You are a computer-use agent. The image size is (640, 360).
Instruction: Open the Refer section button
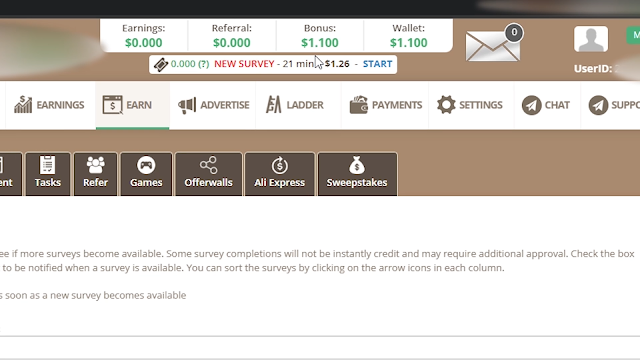coord(96,174)
